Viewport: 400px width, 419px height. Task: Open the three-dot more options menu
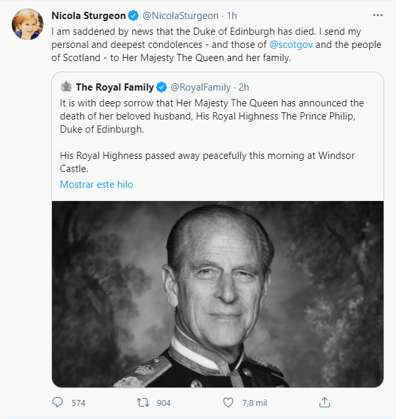(377, 15)
